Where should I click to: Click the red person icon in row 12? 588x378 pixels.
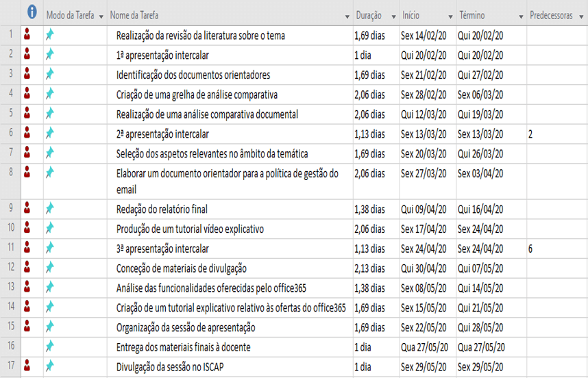tap(27, 268)
